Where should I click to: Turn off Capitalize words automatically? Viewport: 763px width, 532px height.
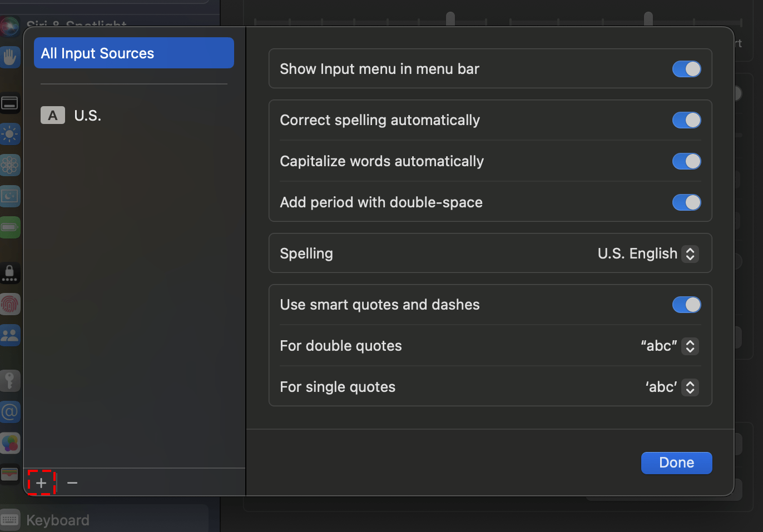click(686, 161)
